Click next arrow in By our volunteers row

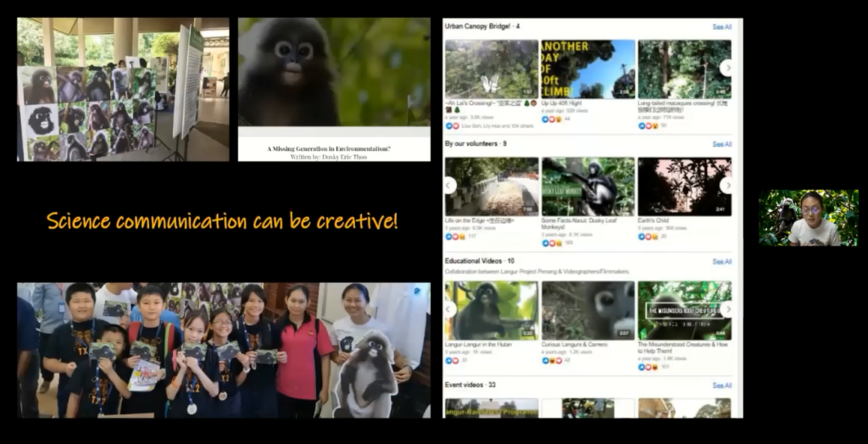point(726,185)
